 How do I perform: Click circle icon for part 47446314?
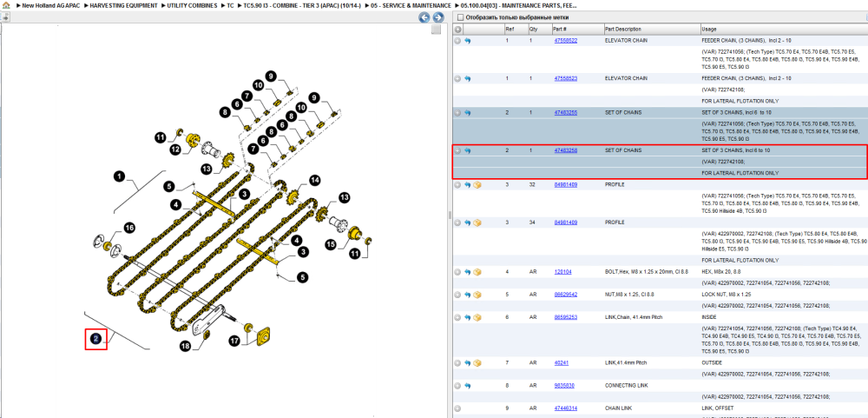point(457,408)
